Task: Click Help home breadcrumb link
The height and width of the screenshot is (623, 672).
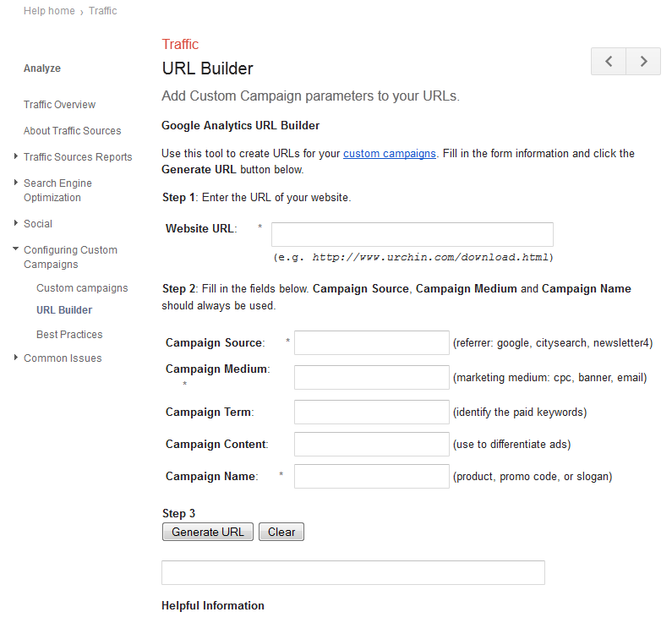Action: (49, 11)
